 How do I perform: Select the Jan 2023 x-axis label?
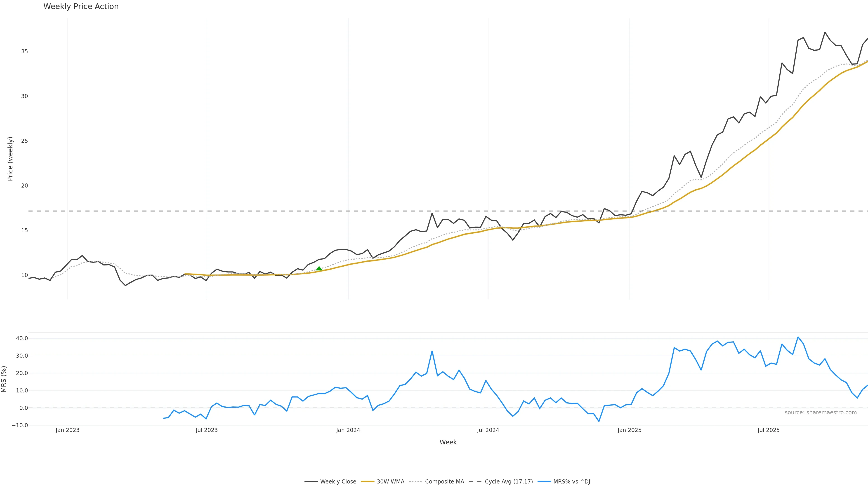pyautogui.click(x=67, y=430)
